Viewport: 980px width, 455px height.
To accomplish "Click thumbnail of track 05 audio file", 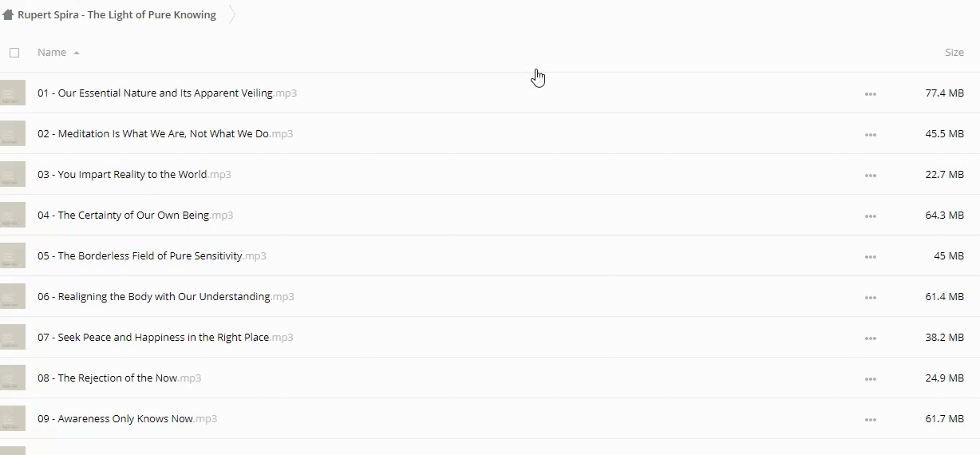I will click(13, 256).
